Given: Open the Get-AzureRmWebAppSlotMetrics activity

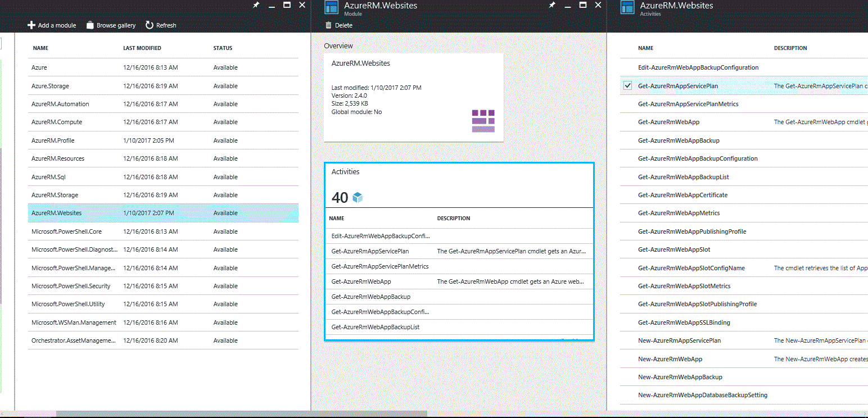Looking at the screenshot, I should (x=684, y=286).
